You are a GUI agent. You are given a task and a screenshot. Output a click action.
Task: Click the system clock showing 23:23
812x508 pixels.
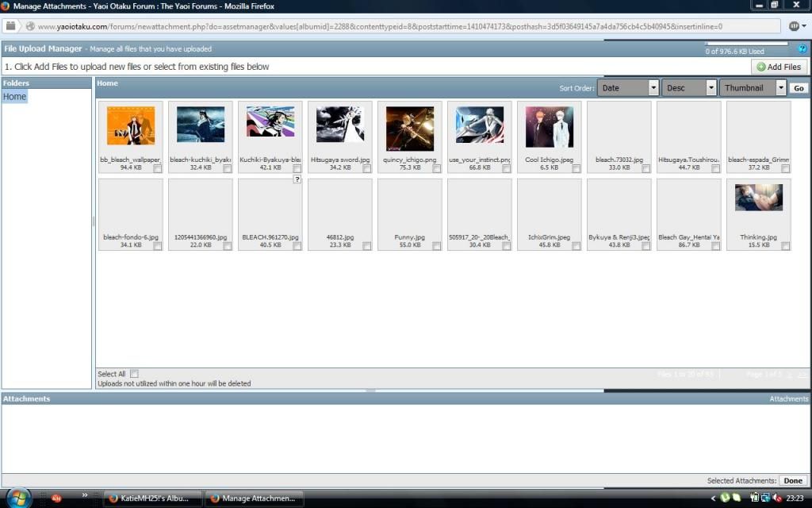click(795, 498)
